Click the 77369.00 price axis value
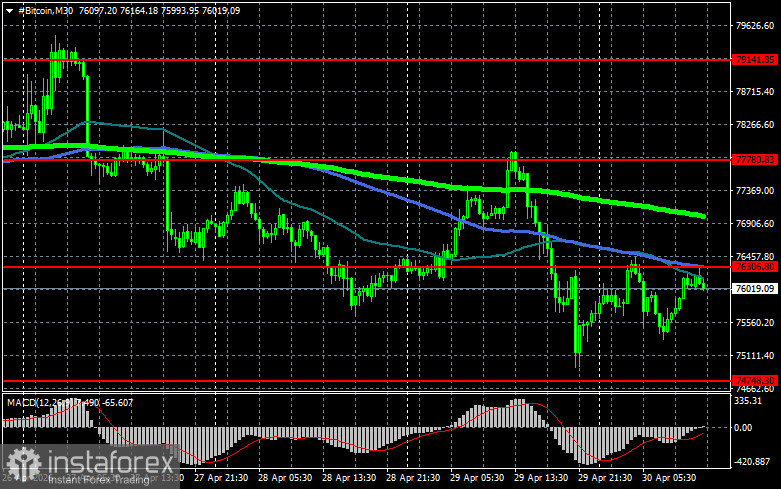The width and height of the screenshot is (781, 489). tap(755, 191)
